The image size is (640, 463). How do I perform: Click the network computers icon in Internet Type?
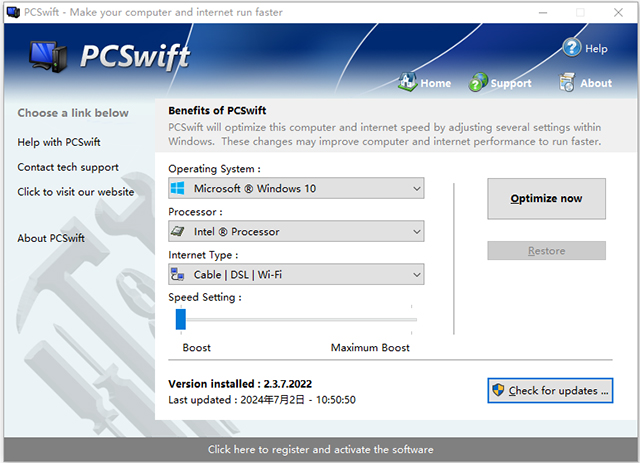[178, 274]
